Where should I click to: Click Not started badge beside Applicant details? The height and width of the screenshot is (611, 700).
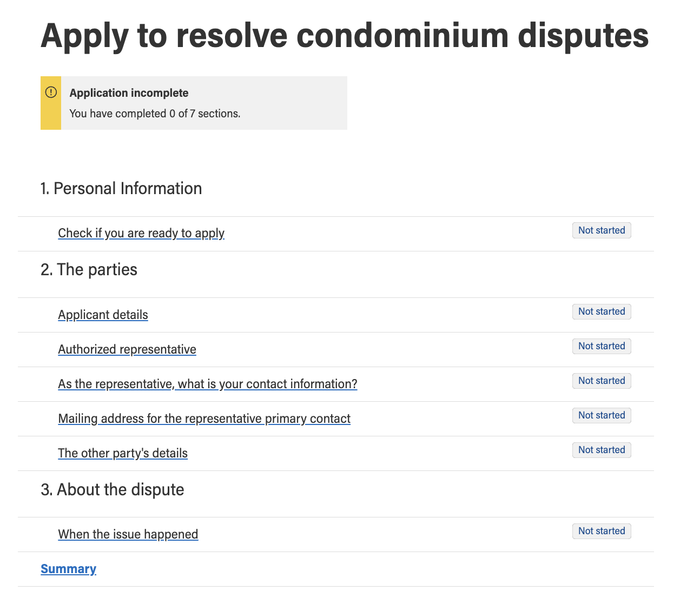click(602, 311)
